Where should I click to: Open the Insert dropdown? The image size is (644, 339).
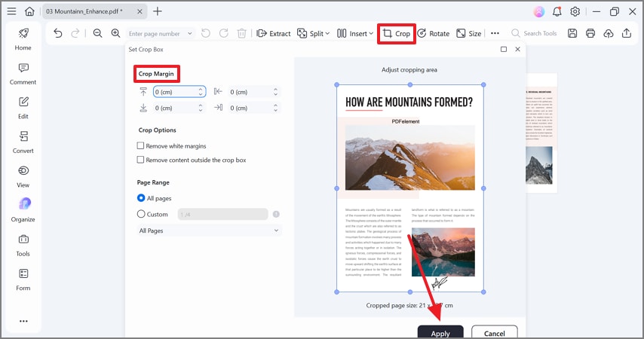(x=355, y=34)
